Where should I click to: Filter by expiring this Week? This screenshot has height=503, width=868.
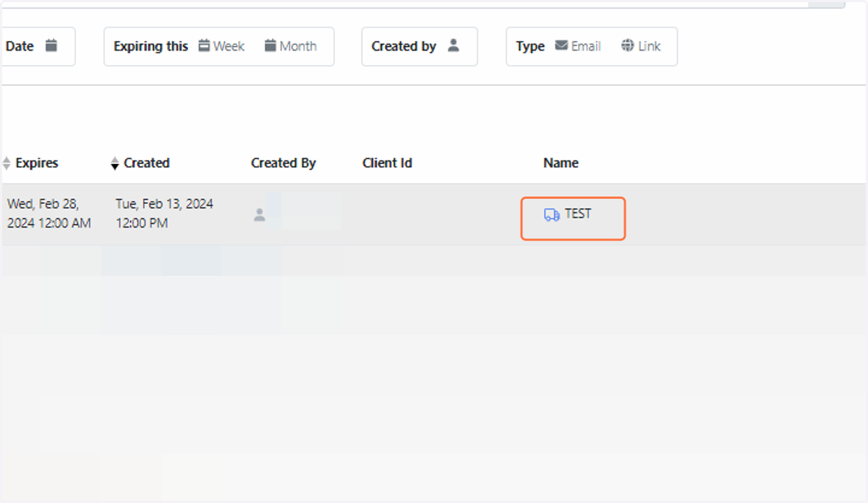(221, 46)
